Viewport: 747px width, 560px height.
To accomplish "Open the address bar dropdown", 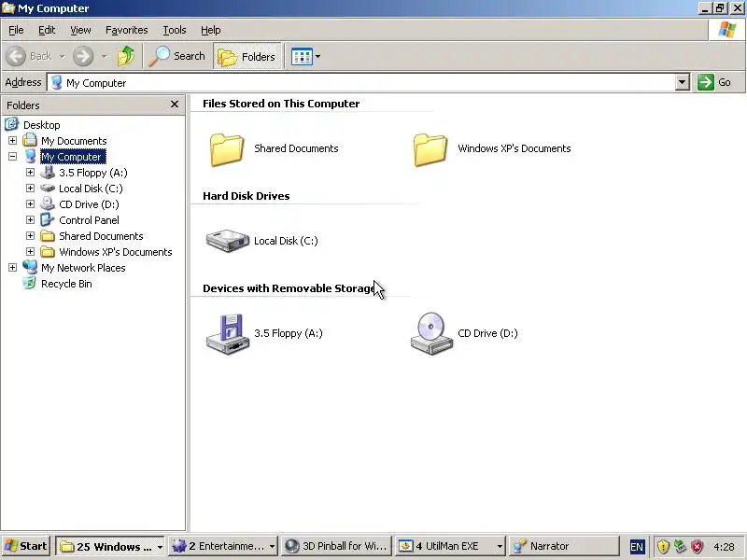I will click(683, 82).
